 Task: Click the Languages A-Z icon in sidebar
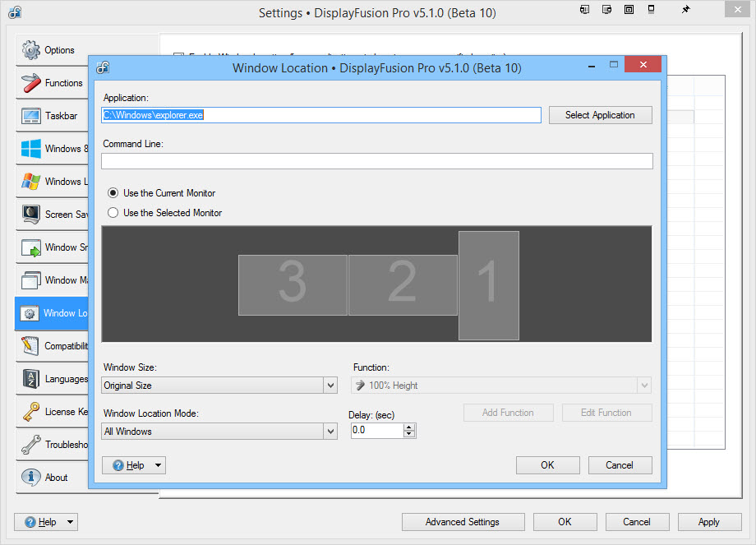tap(31, 379)
